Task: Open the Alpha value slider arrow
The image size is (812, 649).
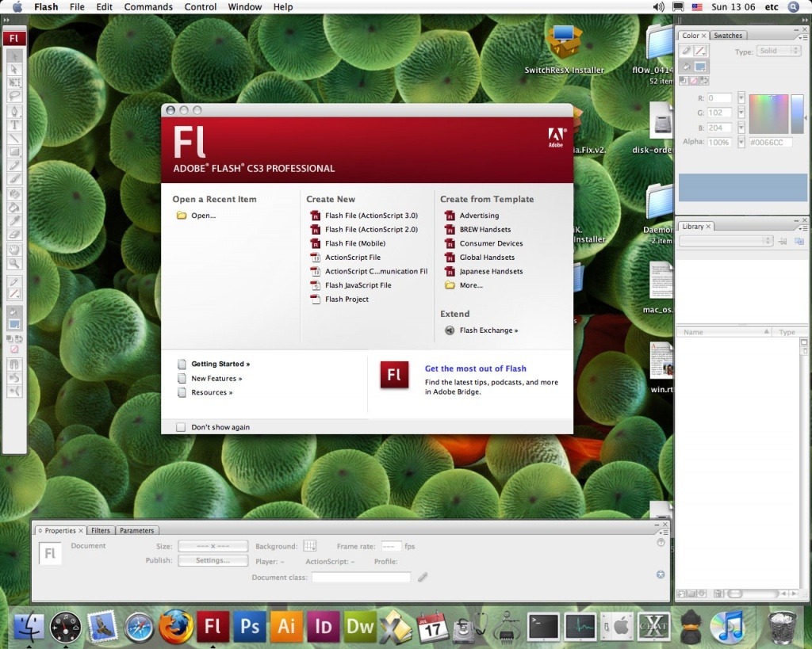Action: 741,142
